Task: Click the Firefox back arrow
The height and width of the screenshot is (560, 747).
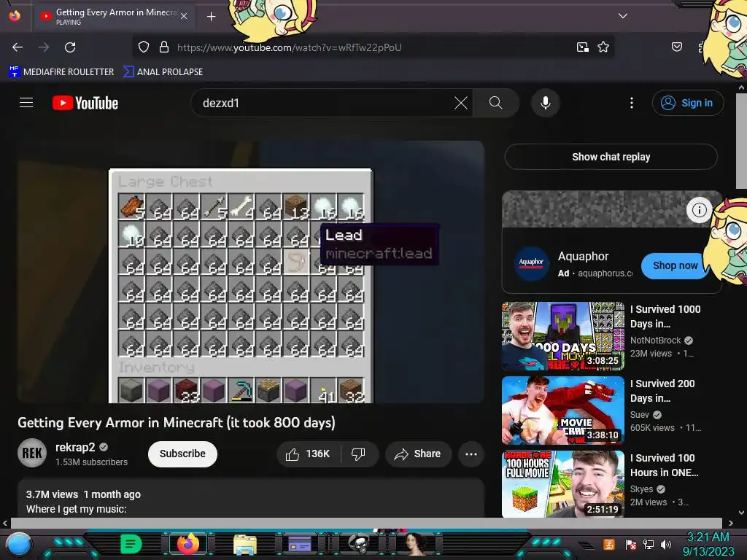Action: 18,47
